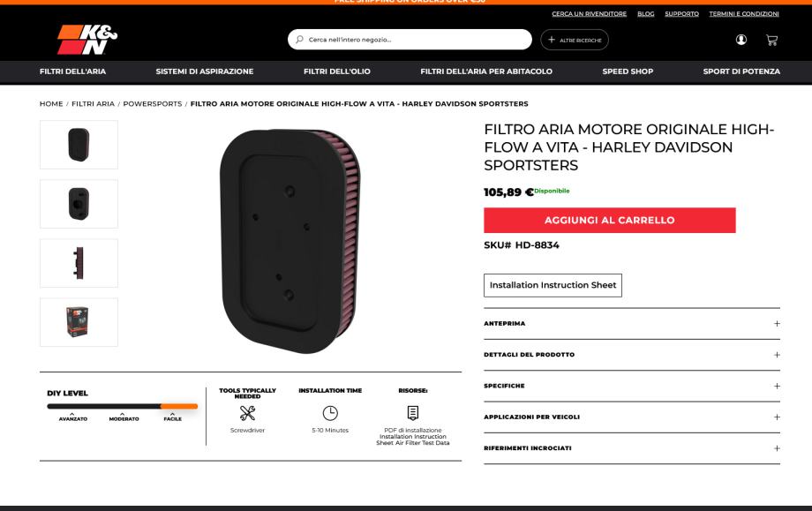The image size is (812, 511).
Task: Add the product with Aggiungi al Carrello
Action: pos(610,220)
